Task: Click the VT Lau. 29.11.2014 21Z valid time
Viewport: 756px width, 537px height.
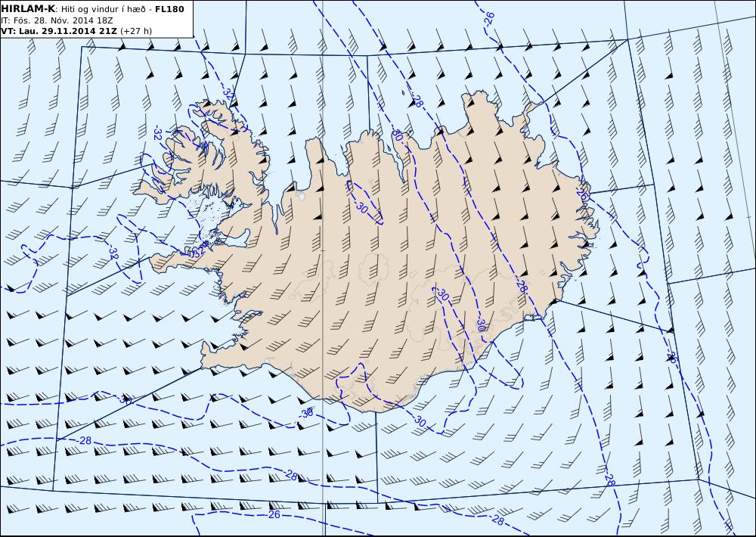Action: 59,31
